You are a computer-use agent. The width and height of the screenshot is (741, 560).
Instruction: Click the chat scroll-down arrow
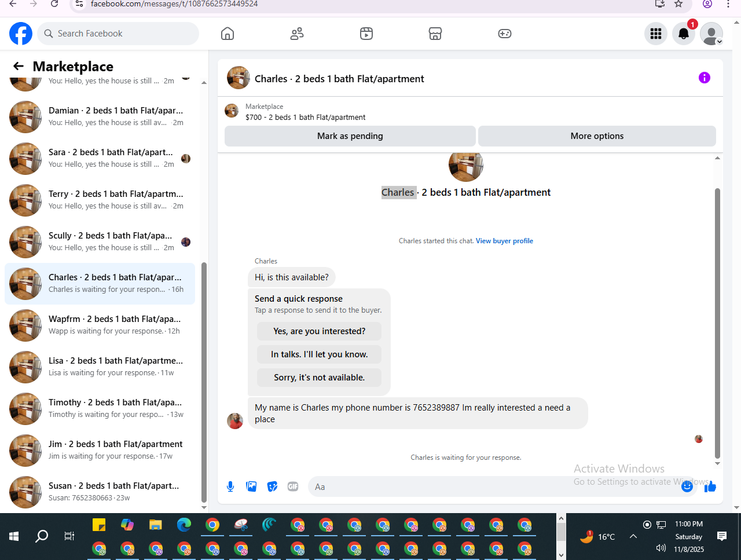[x=718, y=463]
